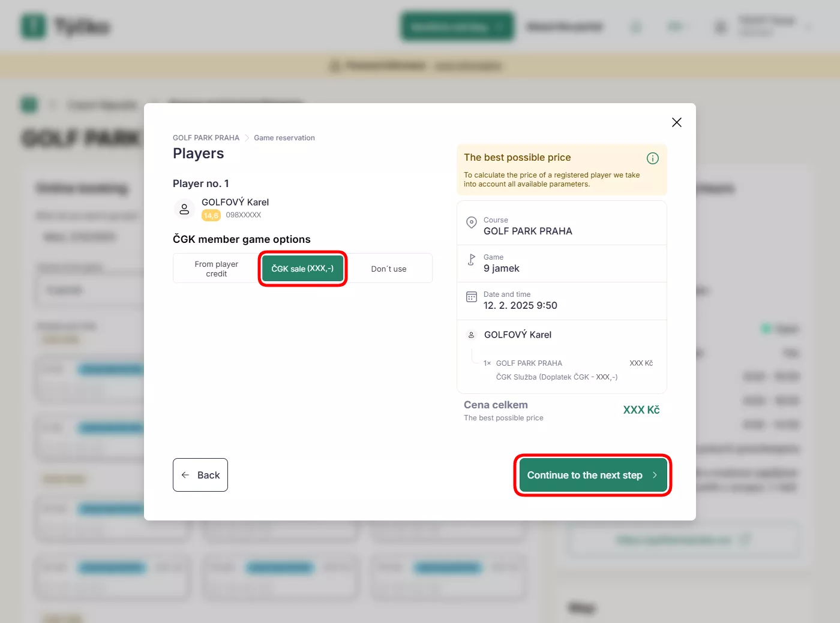Click the total price 'XXX Kč'
The height and width of the screenshot is (623, 840).
pos(641,410)
